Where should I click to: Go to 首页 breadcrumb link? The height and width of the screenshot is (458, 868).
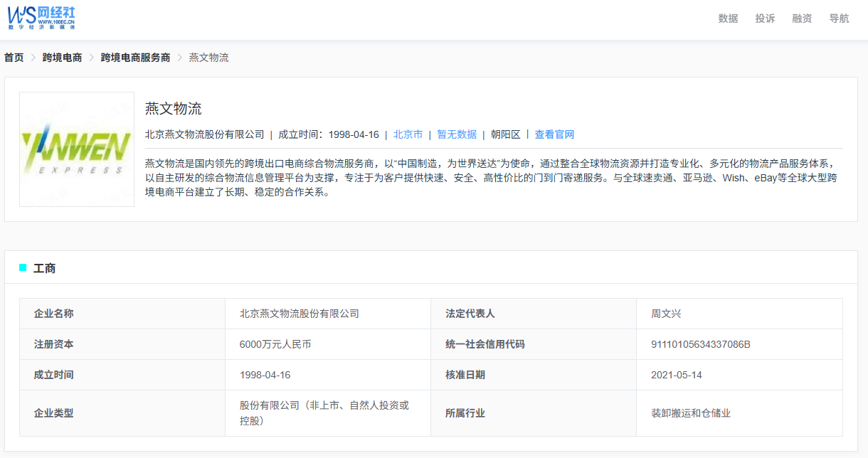(x=14, y=58)
